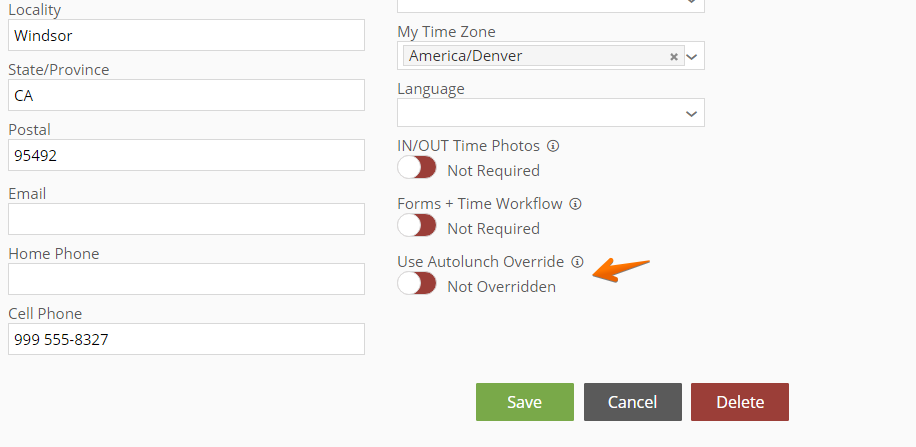Select the State/Province field with CA
This screenshot has height=447, width=916.
(x=186, y=95)
